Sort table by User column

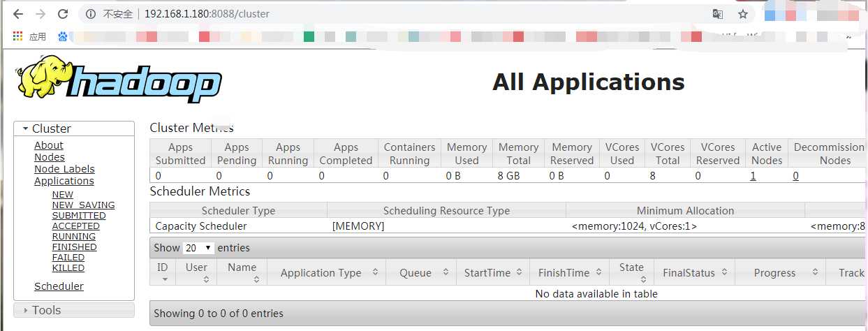[196, 272]
